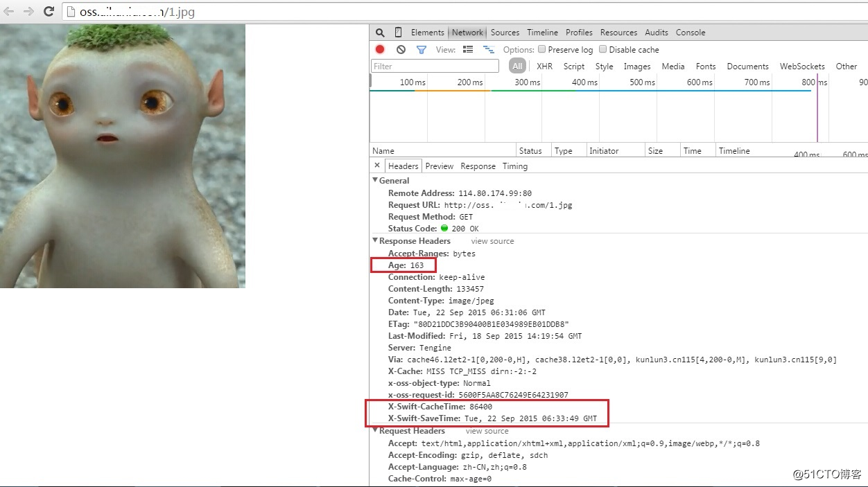Filter requests by Images

point(636,67)
